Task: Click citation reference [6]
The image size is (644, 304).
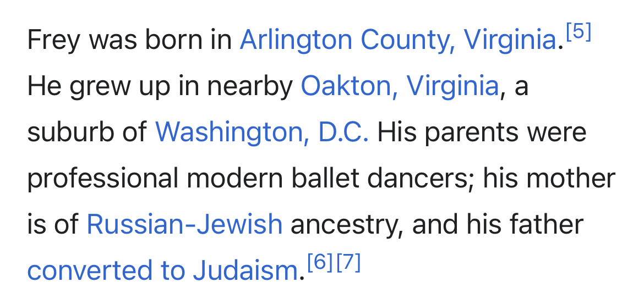Action: coord(320,263)
